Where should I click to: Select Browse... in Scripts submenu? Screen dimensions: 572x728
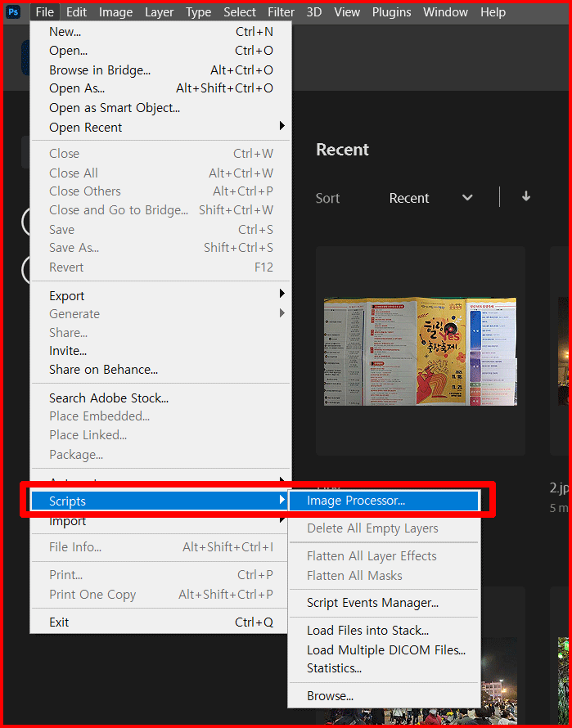(x=385, y=696)
